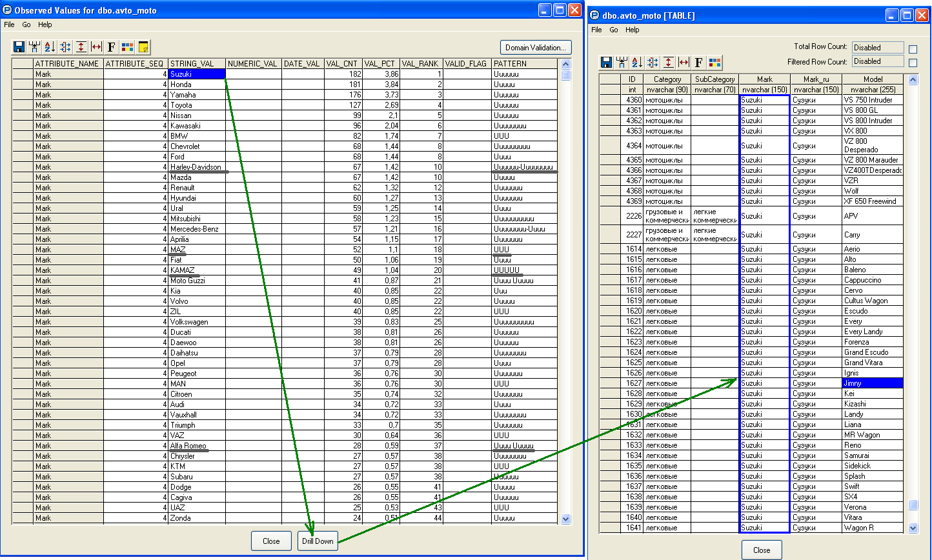The image size is (932, 560).
Task: Select the KAMAZ cell
Action: pos(197,270)
